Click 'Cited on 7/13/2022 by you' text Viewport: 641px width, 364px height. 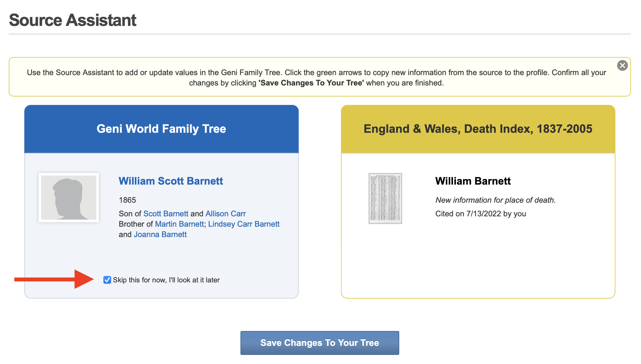[x=481, y=214]
